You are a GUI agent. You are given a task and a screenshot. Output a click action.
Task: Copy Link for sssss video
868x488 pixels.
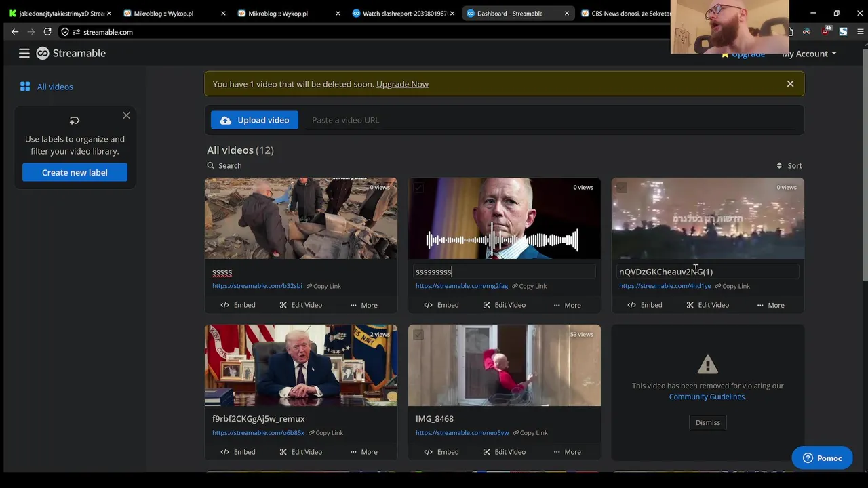point(323,286)
